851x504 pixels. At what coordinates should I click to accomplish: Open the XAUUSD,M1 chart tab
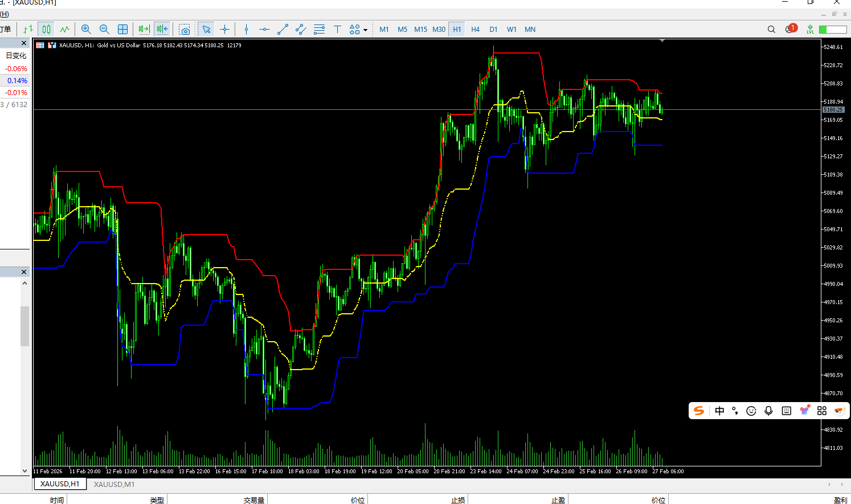click(114, 484)
